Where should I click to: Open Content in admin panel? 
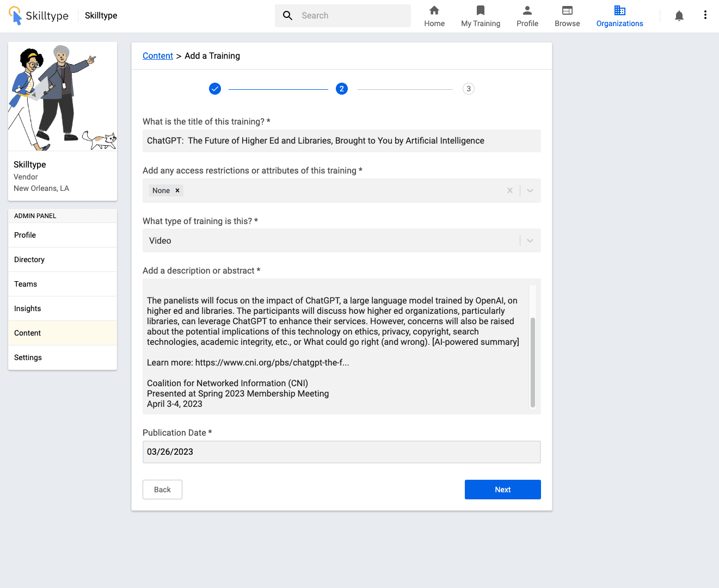point(63,333)
